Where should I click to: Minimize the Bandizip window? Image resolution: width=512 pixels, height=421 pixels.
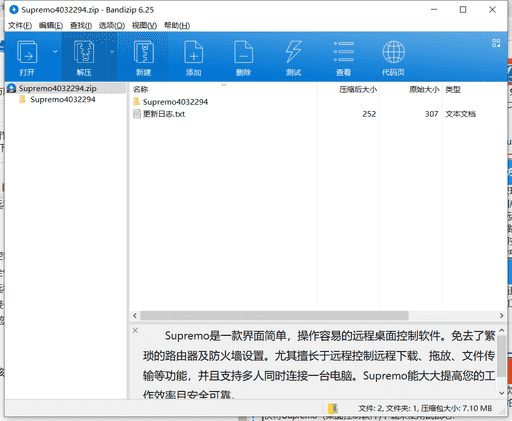point(434,10)
